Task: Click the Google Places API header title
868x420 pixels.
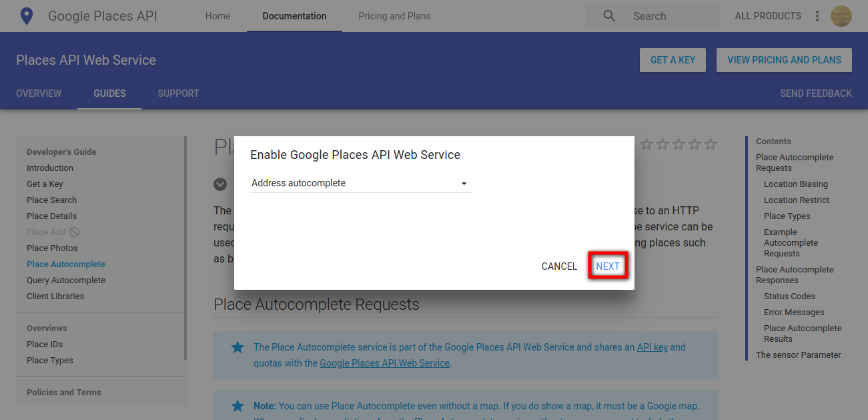Action: click(103, 16)
